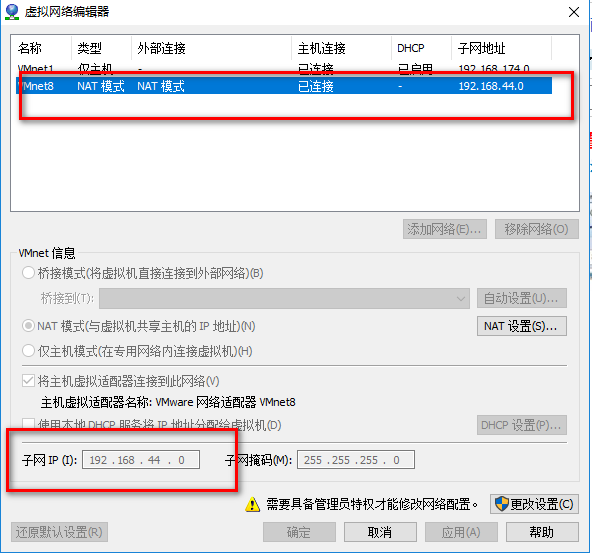Click NAT 模式 under 类型 column

[101, 86]
